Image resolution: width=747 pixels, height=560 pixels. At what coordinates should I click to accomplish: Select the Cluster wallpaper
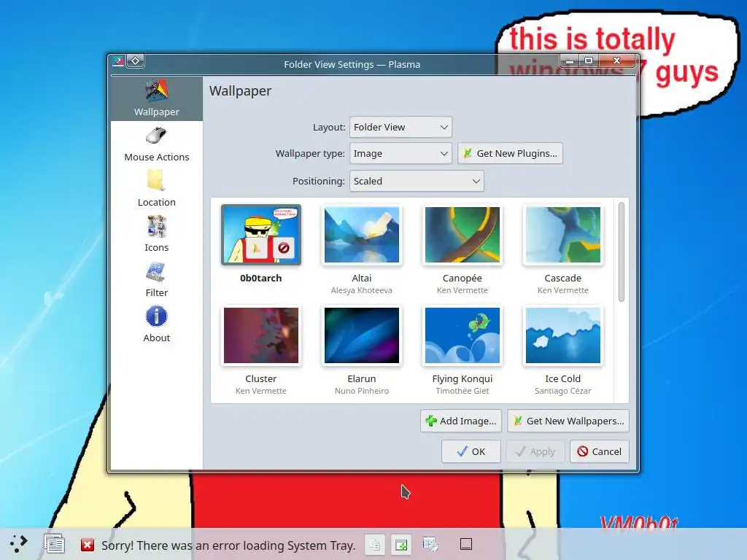click(x=261, y=335)
